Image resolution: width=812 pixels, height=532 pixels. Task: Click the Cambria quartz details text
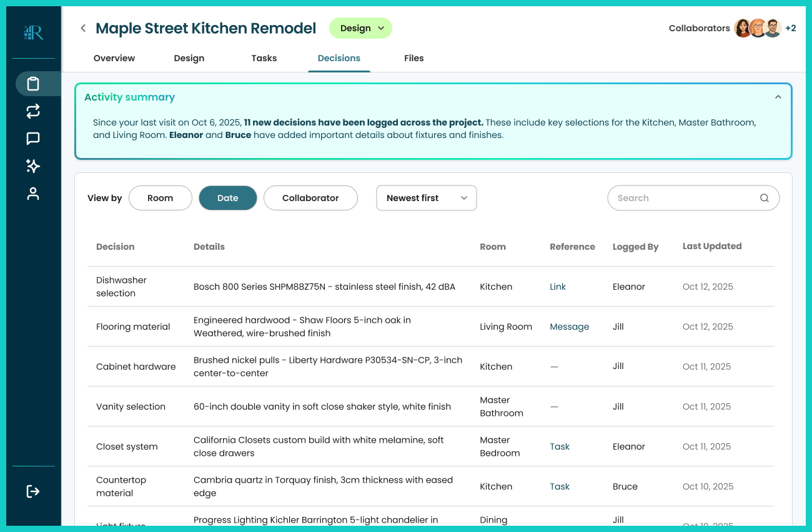pyautogui.click(x=323, y=486)
